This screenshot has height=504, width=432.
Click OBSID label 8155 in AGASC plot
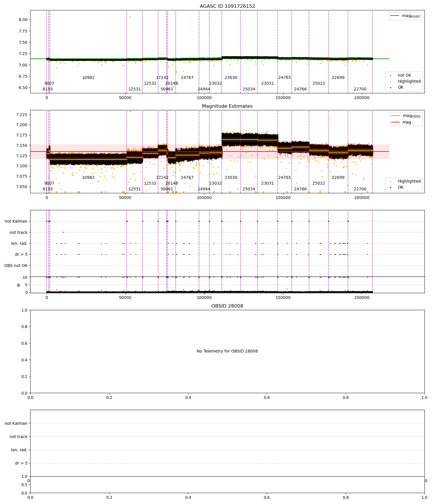tap(48, 89)
